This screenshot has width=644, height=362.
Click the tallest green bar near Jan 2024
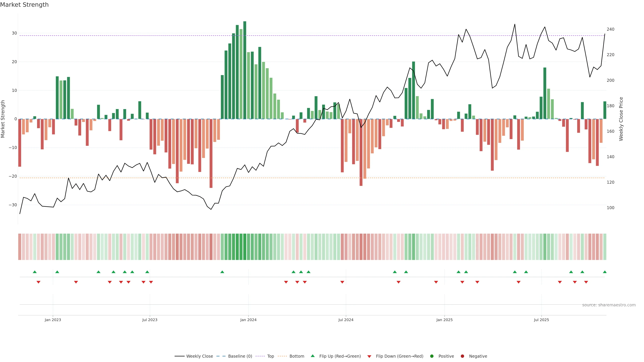coord(245,70)
